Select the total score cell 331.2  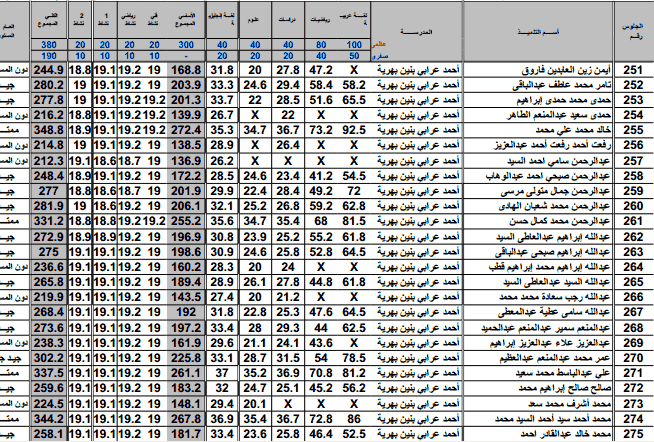point(49,221)
